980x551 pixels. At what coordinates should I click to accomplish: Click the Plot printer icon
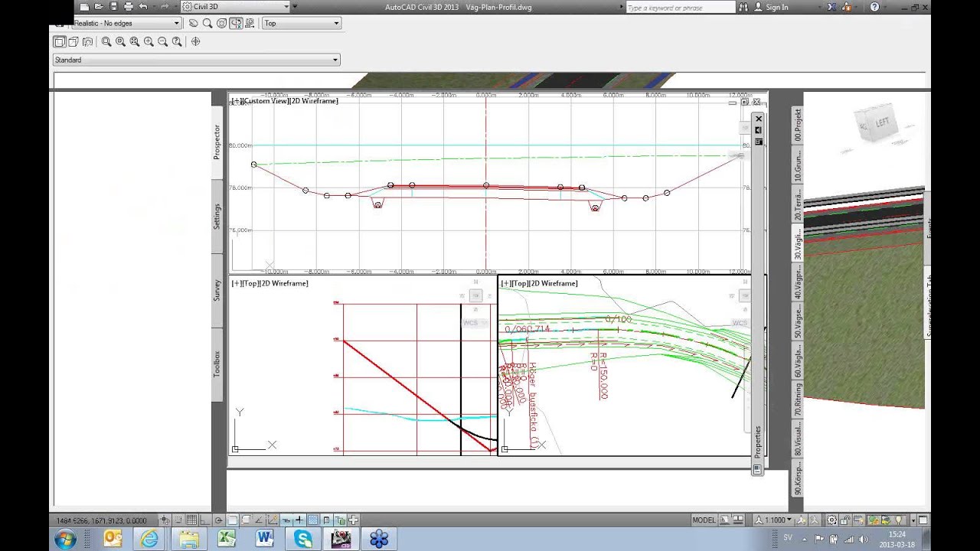[128, 7]
